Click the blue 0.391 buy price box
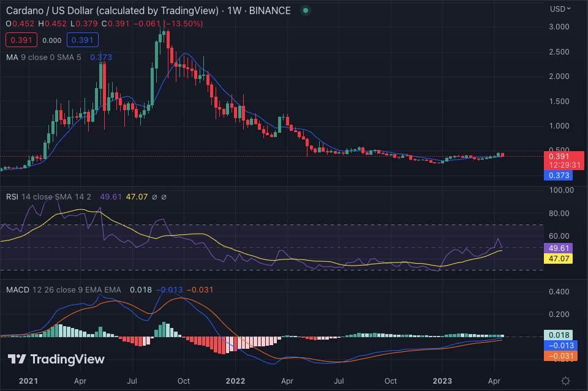Screen dimensions: 588x391 tap(83, 40)
